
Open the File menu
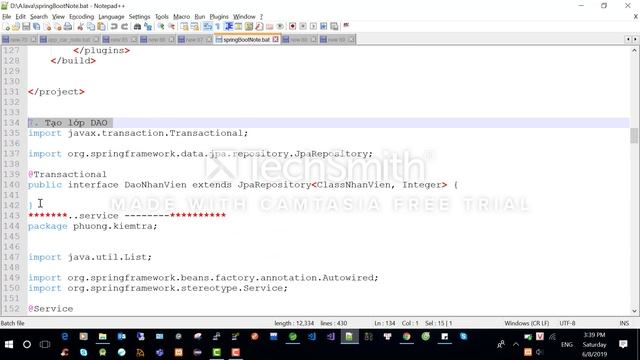coord(7,17)
